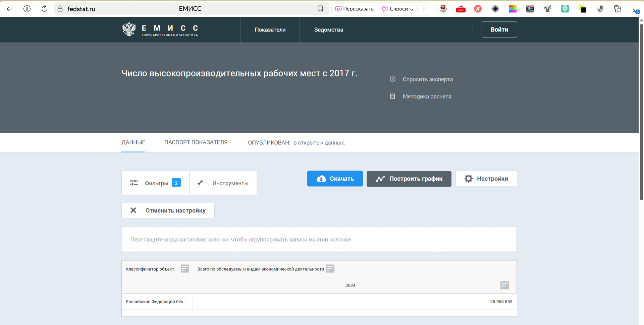Open the browser three-dot menu

424,9
